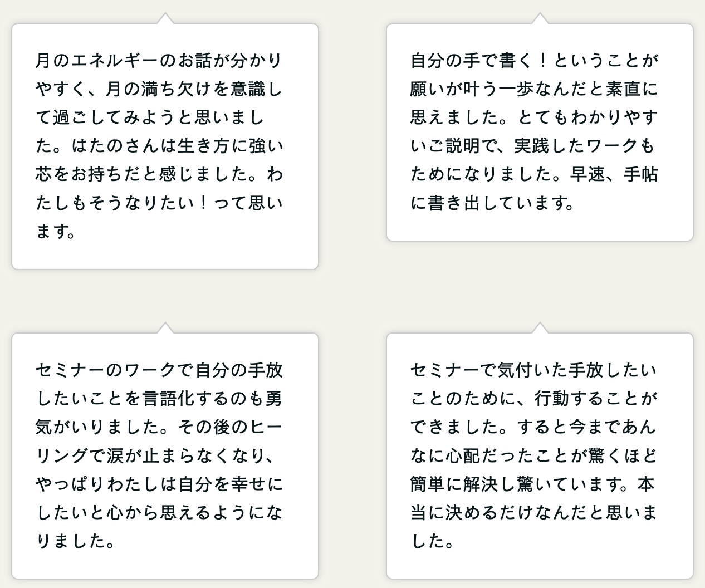Click the first line セミナーで気付いた手放したい
Viewport: 705px width, 588px height.
534,370
